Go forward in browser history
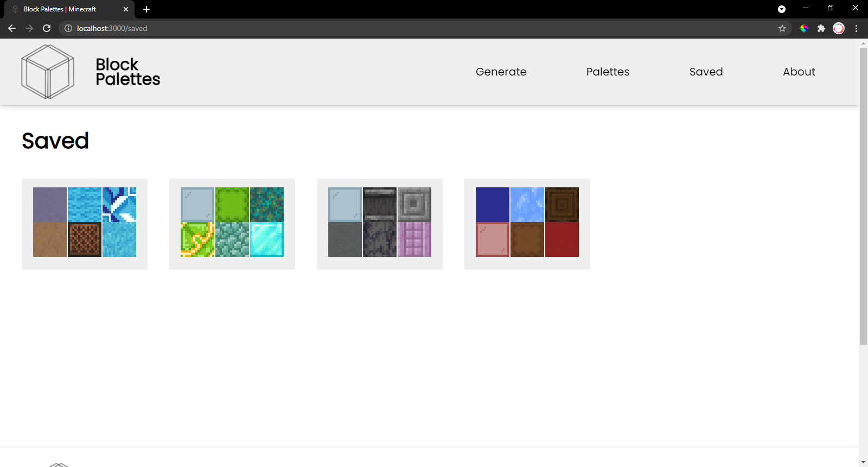 click(29, 28)
